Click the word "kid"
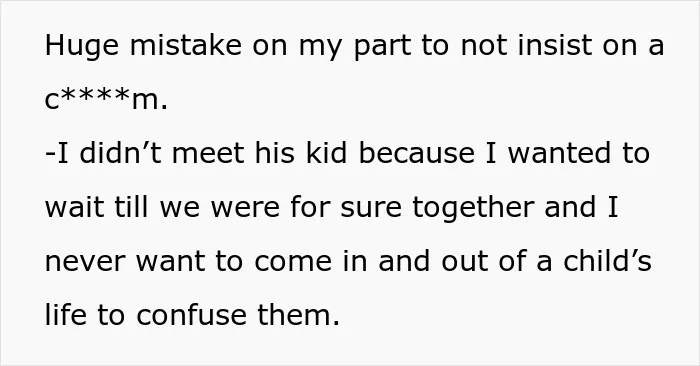Screen dimensions: 700x366 [326, 152]
